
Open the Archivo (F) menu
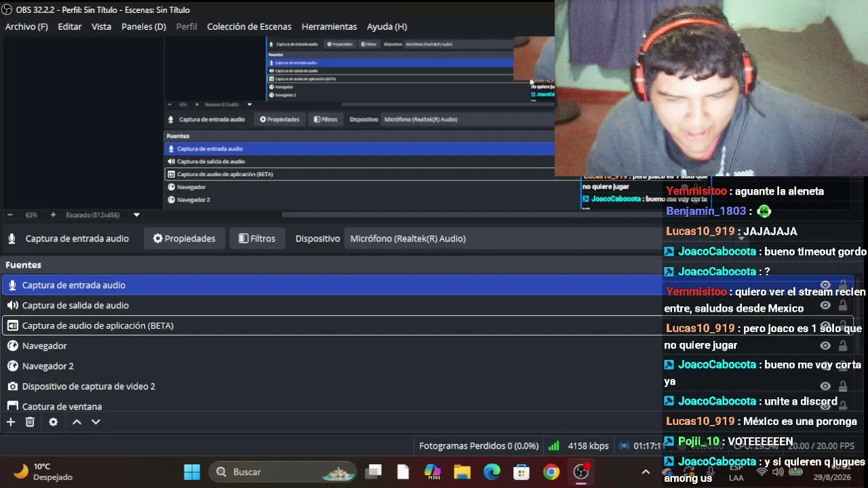(26, 26)
